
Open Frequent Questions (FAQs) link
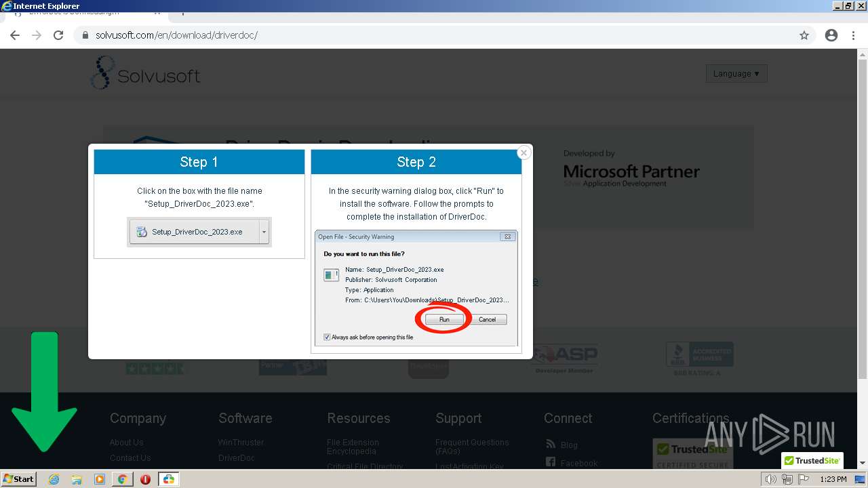(x=472, y=447)
